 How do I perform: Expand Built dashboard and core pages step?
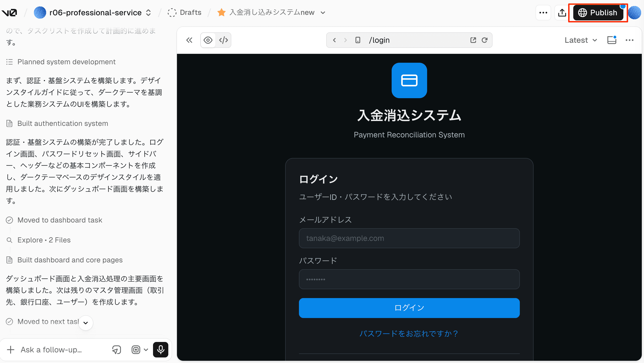coord(64,260)
